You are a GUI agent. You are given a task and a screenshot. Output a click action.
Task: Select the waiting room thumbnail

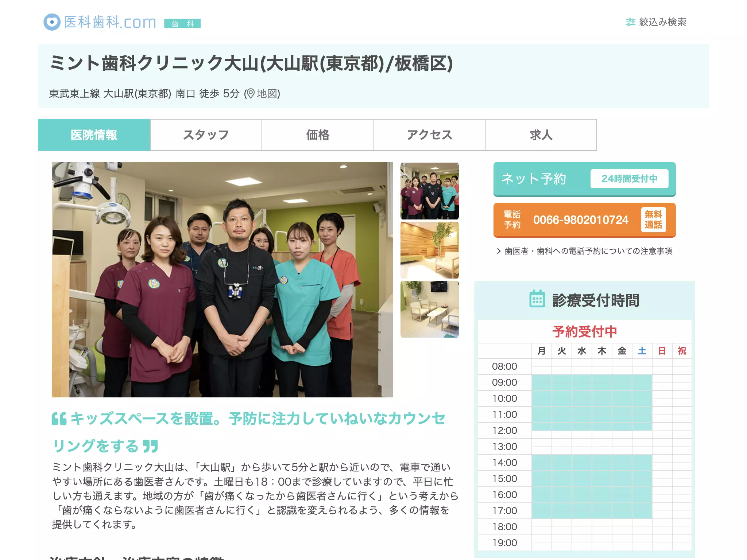click(x=430, y=309)
